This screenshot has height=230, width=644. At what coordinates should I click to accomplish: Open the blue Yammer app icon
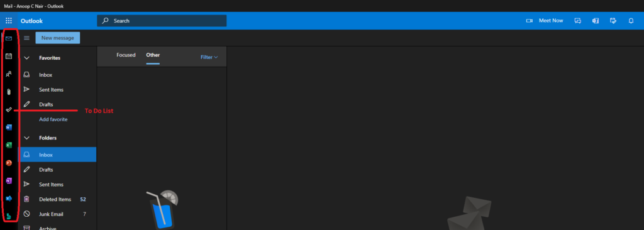tap(9, 199)
